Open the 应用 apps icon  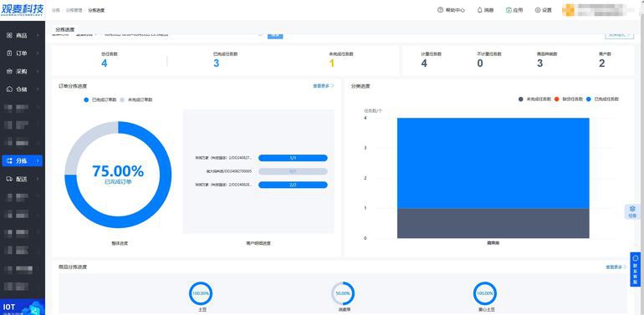509,10
